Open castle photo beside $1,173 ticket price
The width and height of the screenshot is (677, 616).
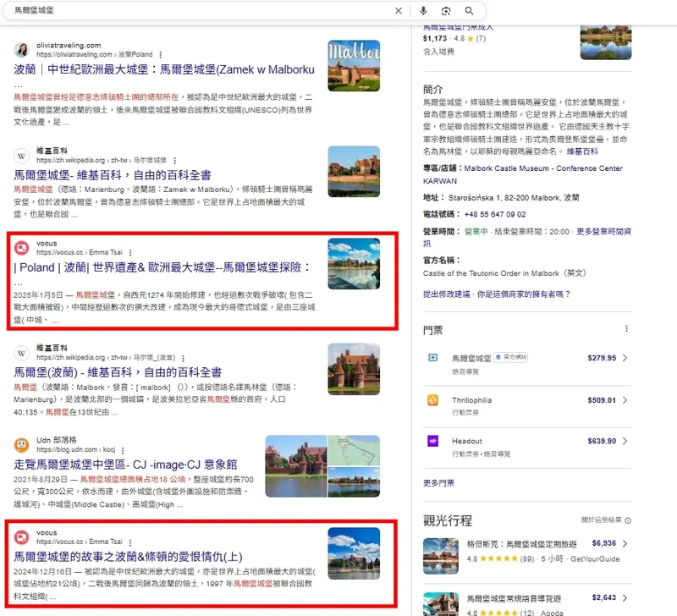click(606, 41)
